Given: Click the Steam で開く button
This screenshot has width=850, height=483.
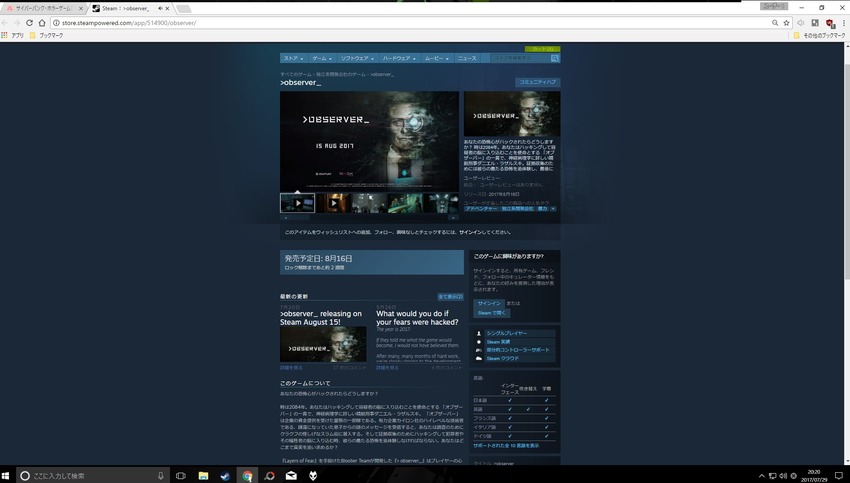Looking at the screenshot, I should coord(492,313).
